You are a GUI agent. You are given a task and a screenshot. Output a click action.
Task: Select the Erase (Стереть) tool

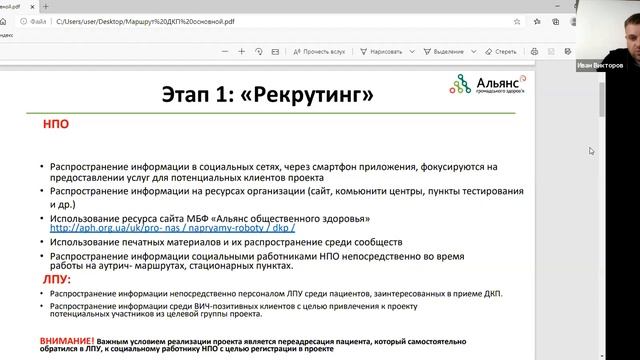click(x=501, y=52)
